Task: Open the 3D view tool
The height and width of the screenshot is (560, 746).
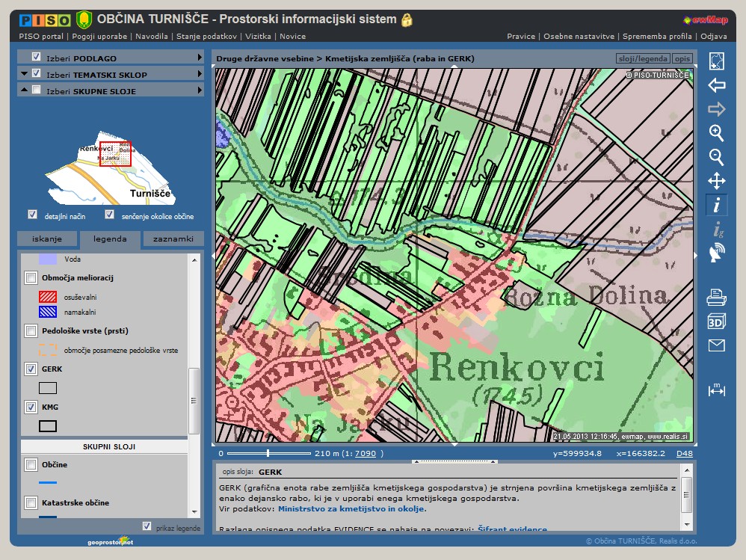Action: [x=716, y=321]
